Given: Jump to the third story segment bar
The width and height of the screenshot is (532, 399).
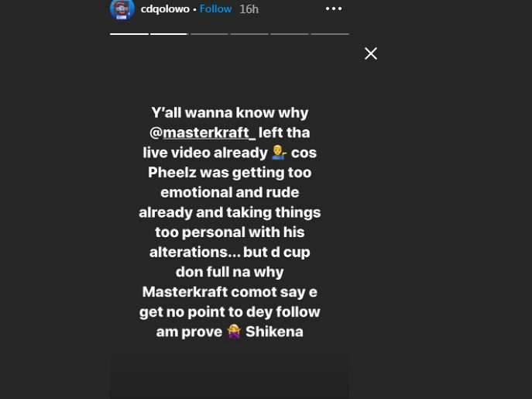Looking at the screenshot, I should pyautogui.click(x=209, y=33).
